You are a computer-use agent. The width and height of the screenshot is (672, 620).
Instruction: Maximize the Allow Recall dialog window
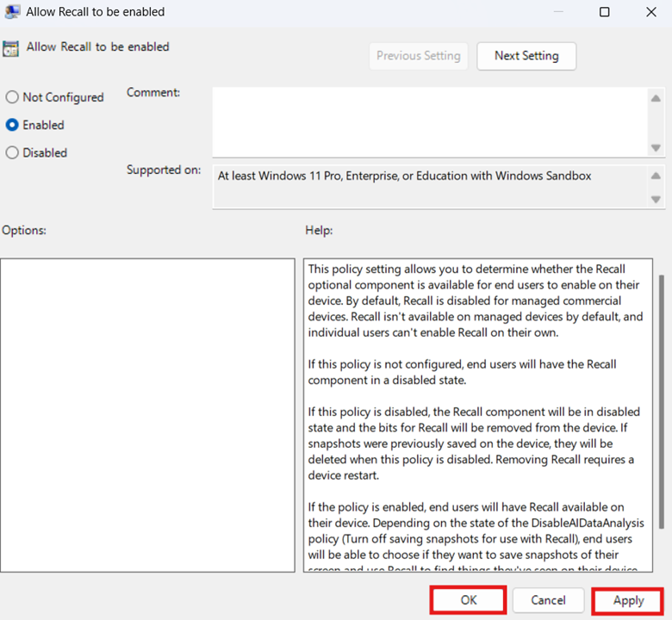click(605, 12)
